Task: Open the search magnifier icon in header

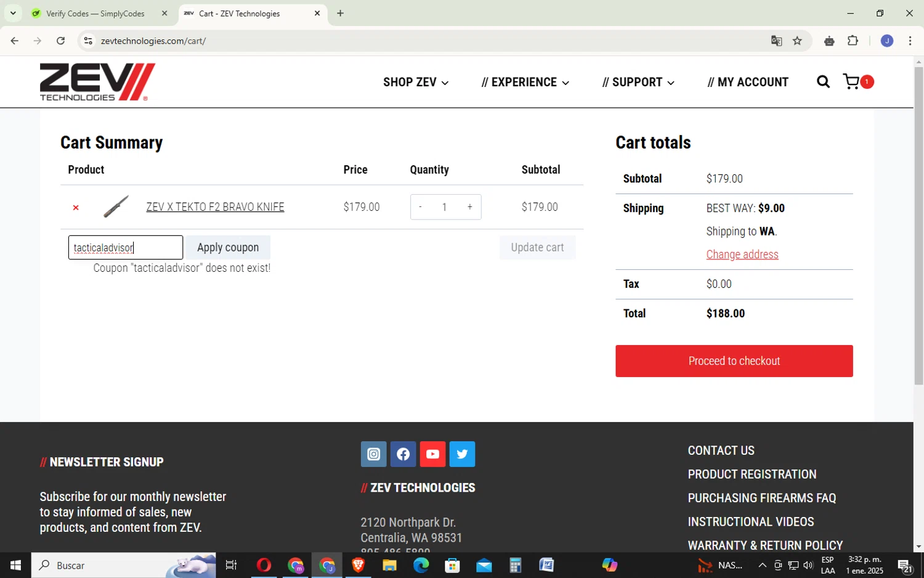Action: [823, 82]
